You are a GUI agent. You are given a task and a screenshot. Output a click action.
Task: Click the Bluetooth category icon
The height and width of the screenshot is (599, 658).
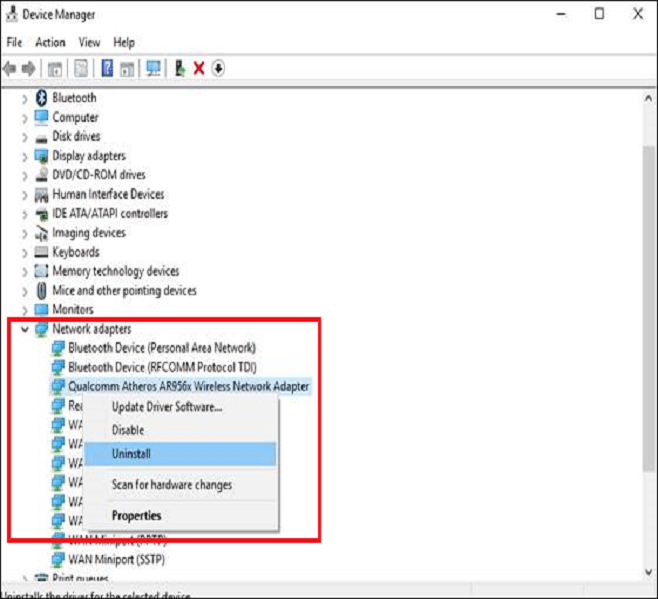click(41, 98)
